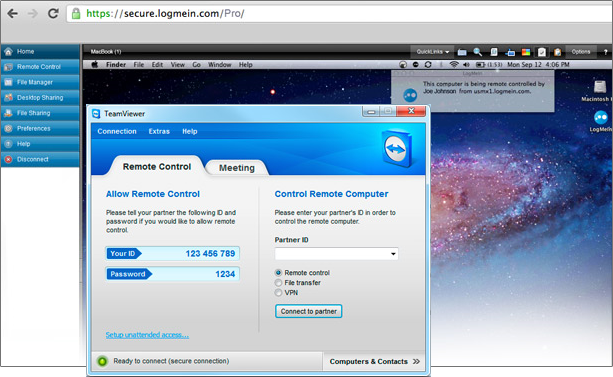Viewport: 613px width, 377px height.
Task: Click the blue monitor switch icon
Action: coord(510,52)
